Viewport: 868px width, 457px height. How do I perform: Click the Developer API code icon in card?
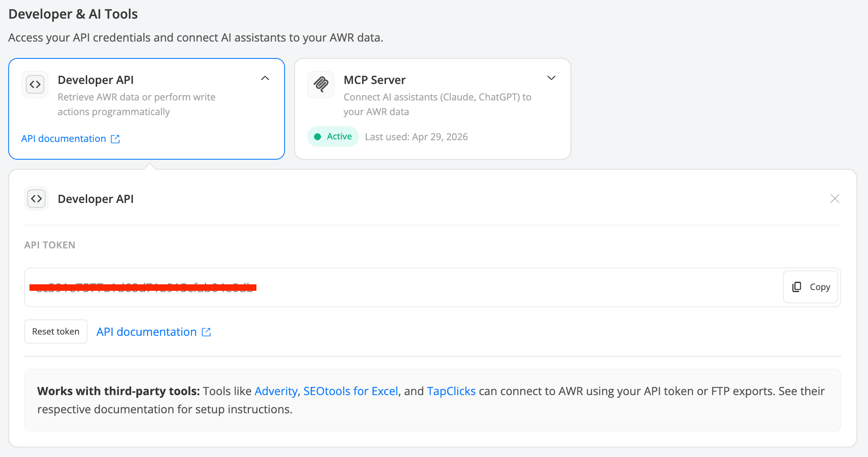coord(35,84)
